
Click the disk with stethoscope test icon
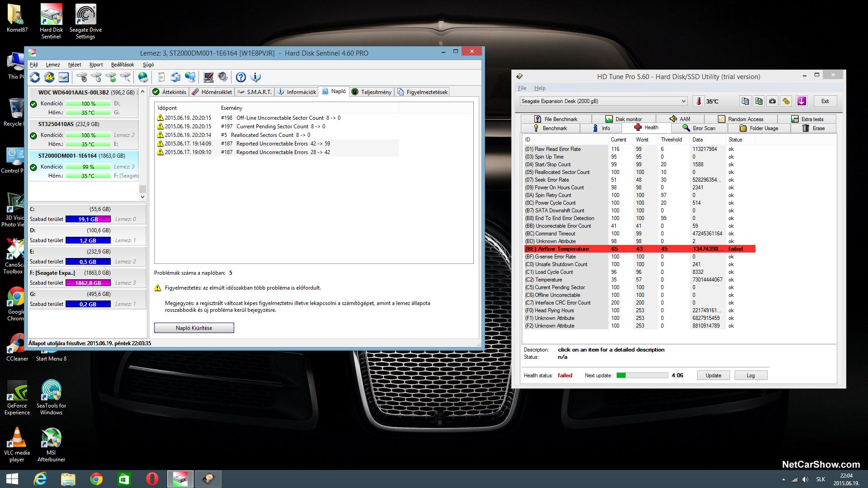coord(82,77)
